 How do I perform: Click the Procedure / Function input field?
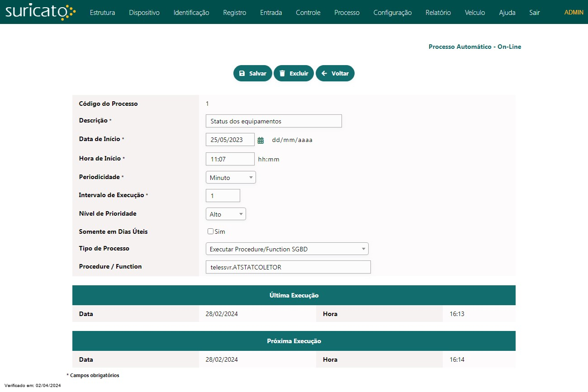(288, 267)
